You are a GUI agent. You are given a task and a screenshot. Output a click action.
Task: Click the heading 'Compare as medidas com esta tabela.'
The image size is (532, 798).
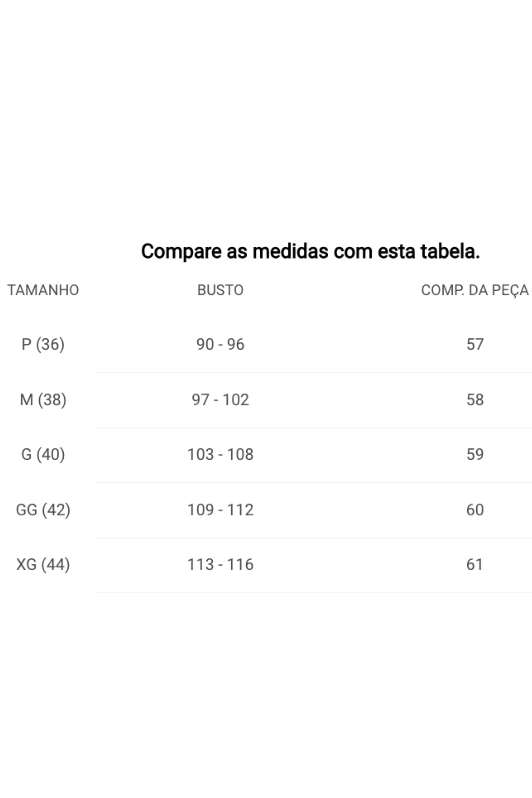310,252
